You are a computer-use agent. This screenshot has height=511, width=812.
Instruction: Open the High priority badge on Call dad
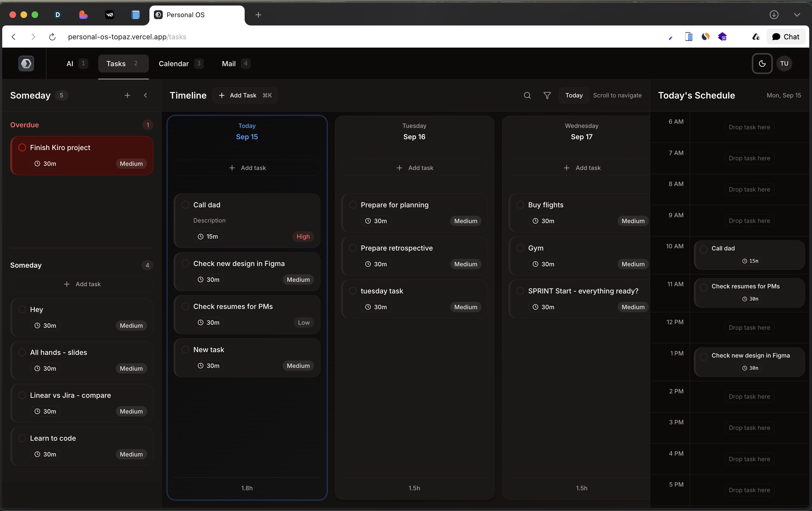(302, 236)
